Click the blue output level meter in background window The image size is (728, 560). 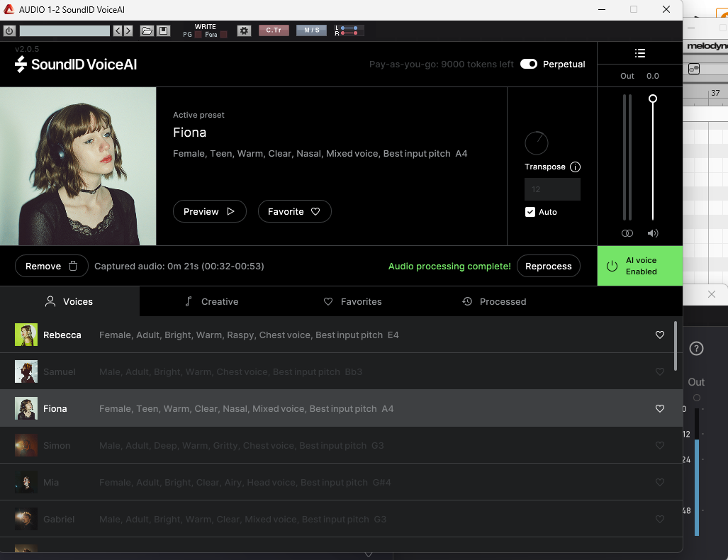click(x=696, y=487)
